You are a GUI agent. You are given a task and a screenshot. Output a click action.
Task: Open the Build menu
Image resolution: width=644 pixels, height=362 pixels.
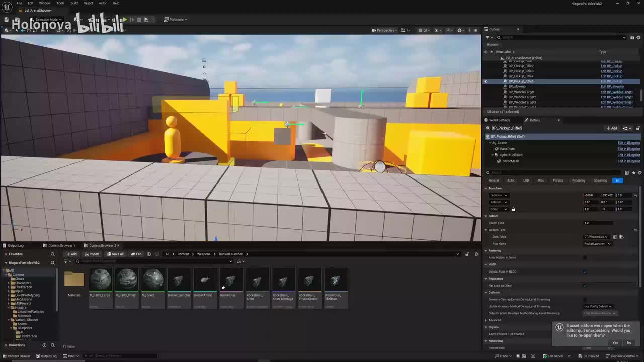74,3
